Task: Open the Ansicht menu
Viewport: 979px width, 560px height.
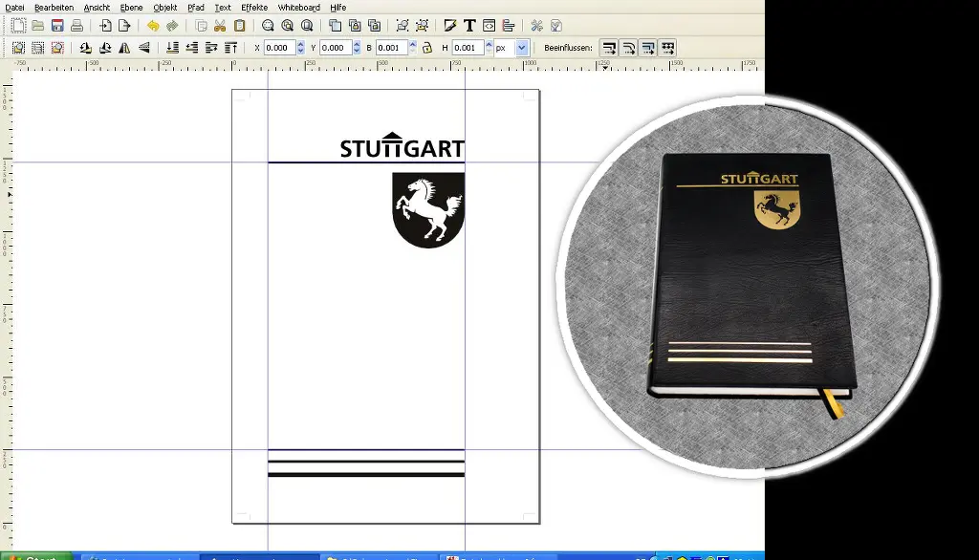Action: pyautogui.click(x=97, y=8)
